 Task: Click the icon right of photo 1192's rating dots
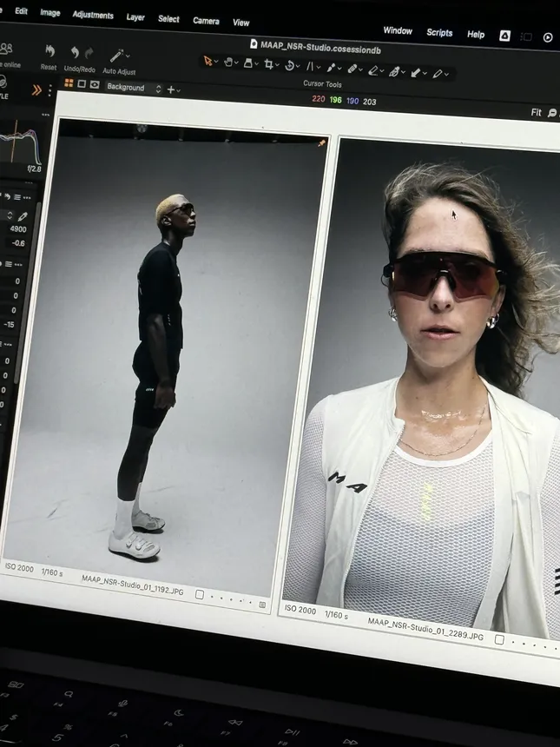[x=262, y=605]
